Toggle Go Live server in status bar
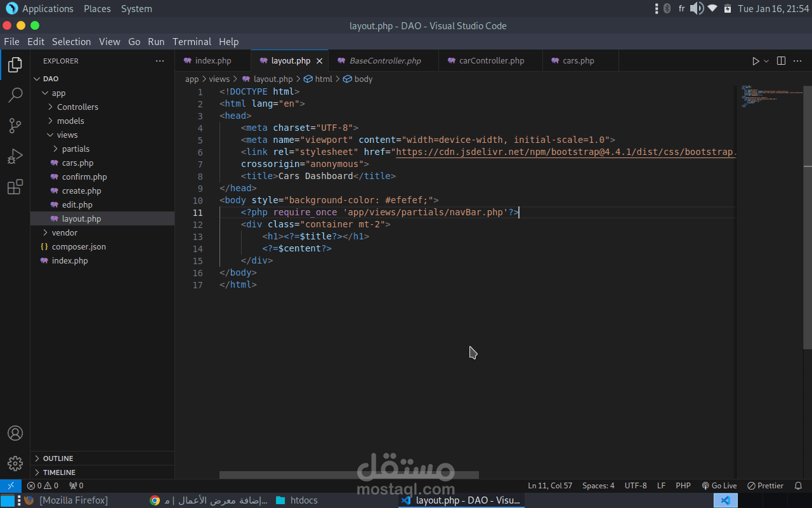The image size is (812, 508). [x=719, y=486]
